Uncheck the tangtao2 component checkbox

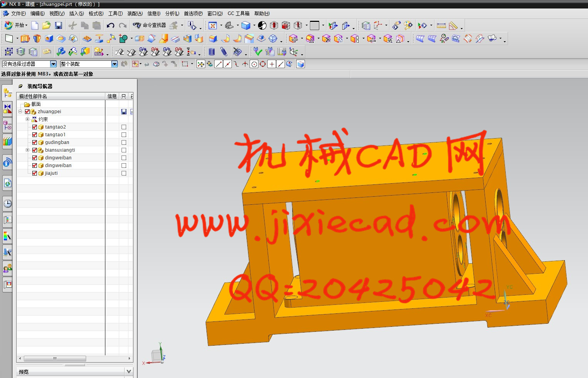tap(35, 127)
